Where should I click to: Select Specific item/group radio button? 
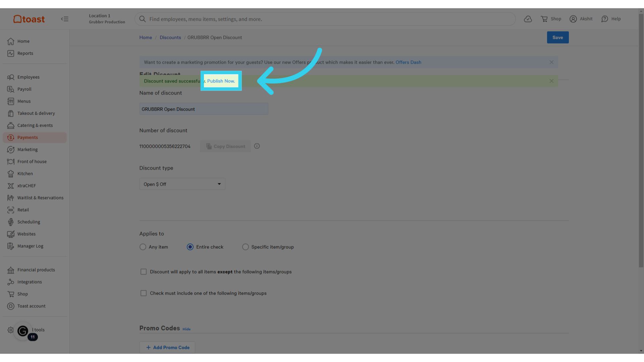click(246, 247)
